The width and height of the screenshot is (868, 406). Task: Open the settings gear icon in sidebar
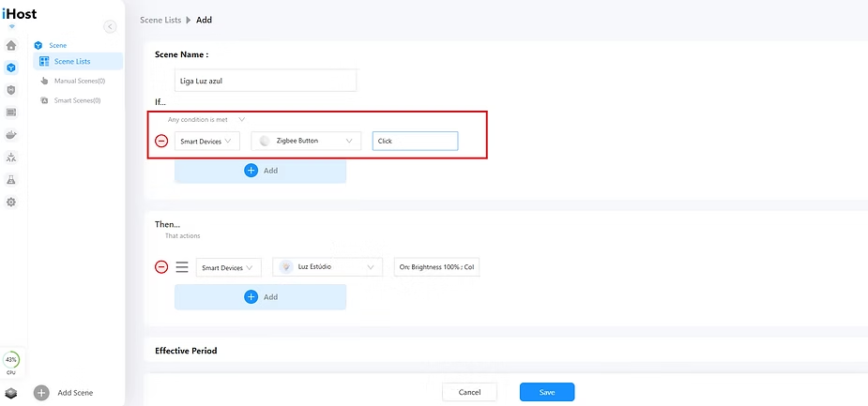(11, 203)
